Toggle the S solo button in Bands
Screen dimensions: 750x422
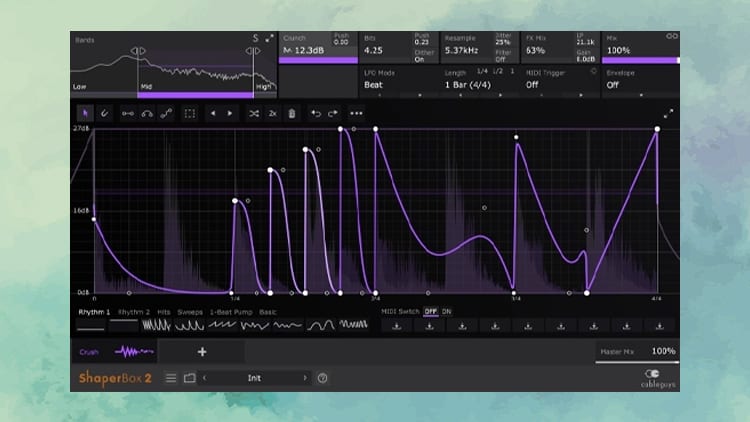255,38
